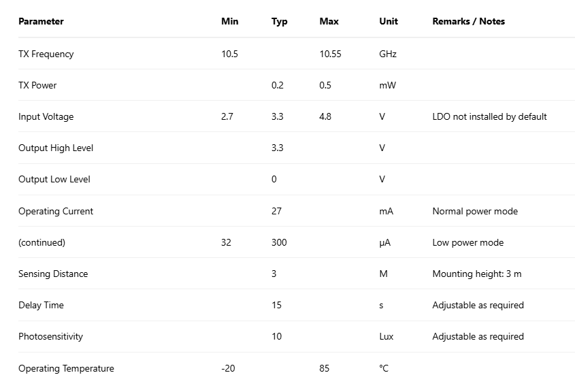Click the Parameter column header
The width and height of the screenshot is (575, 392).
click(x=41, y=21)
